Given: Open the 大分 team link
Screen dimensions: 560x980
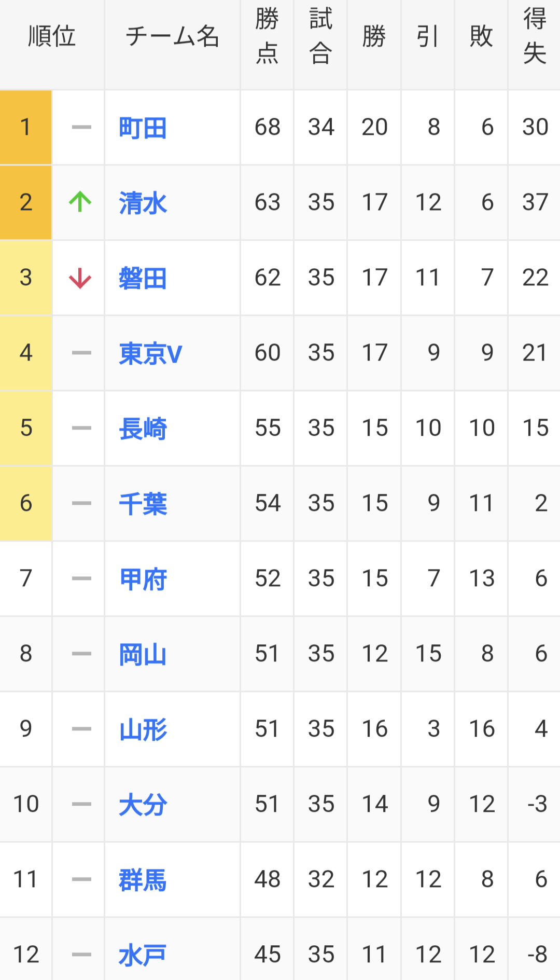Looking at the screenshot, I should pos(143,805).
